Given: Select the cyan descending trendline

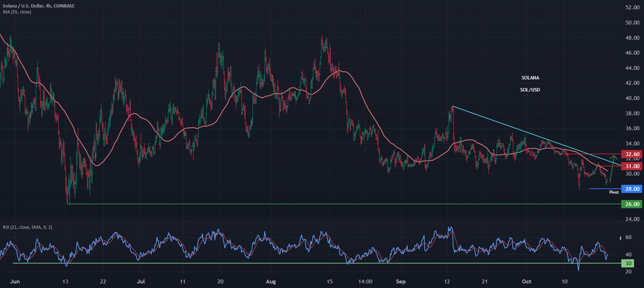Looking at the screenshot, I should click(x=536, y=136).
